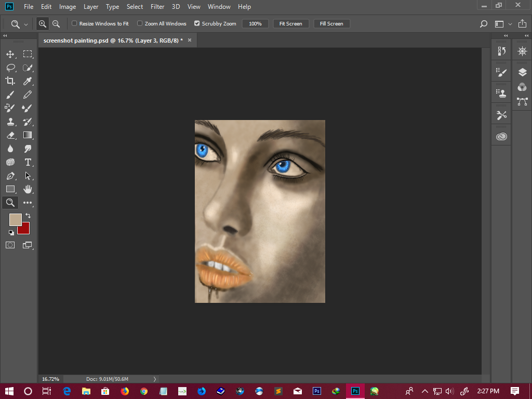The width and height of the screenshot is (532, 399).
Task: Pick the Eyedropper tool
Action: tap(28, 81)
